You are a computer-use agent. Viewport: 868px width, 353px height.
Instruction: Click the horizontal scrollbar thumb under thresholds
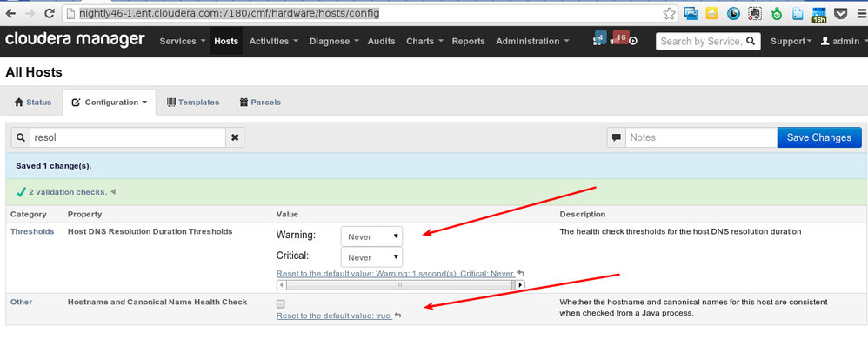(x=400, y=285)
